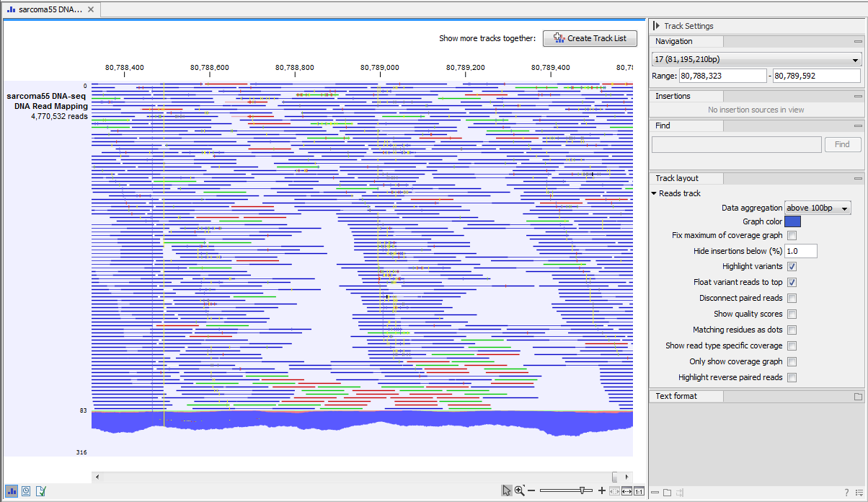Uncheck Highlight variants

coord(792,266)
